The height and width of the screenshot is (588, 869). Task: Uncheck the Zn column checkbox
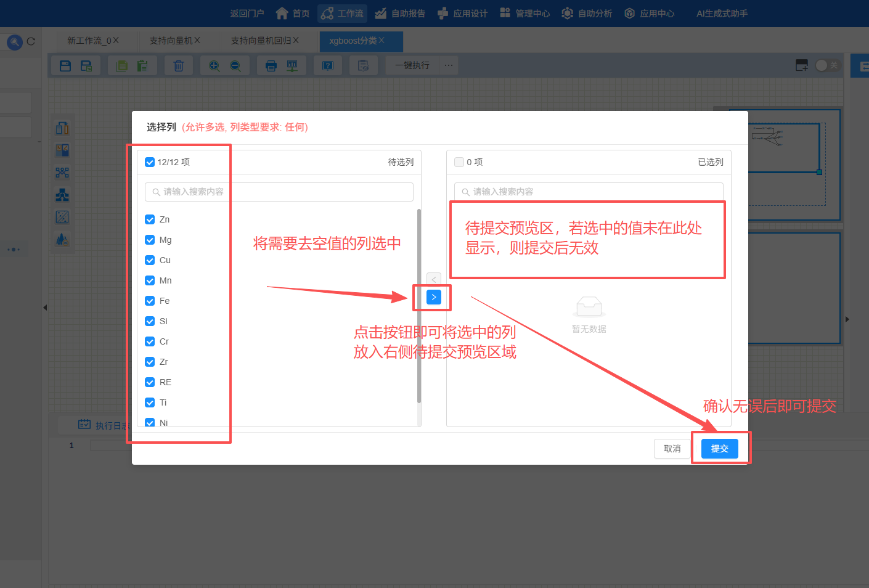click(150, 219)
